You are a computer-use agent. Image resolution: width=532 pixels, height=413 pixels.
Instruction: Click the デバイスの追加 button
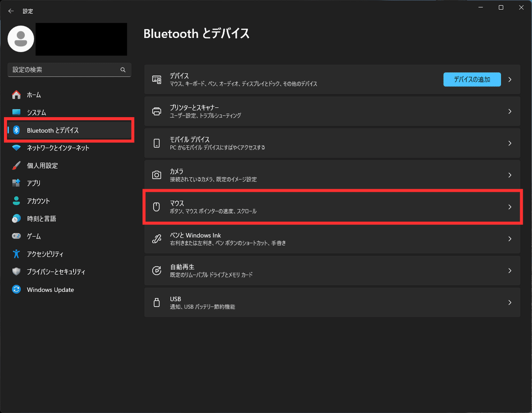(472, 80)
